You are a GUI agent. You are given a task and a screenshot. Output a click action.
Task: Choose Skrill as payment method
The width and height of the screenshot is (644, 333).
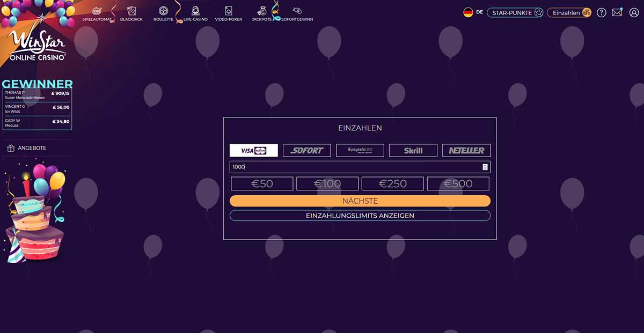(x=413, y=151)
